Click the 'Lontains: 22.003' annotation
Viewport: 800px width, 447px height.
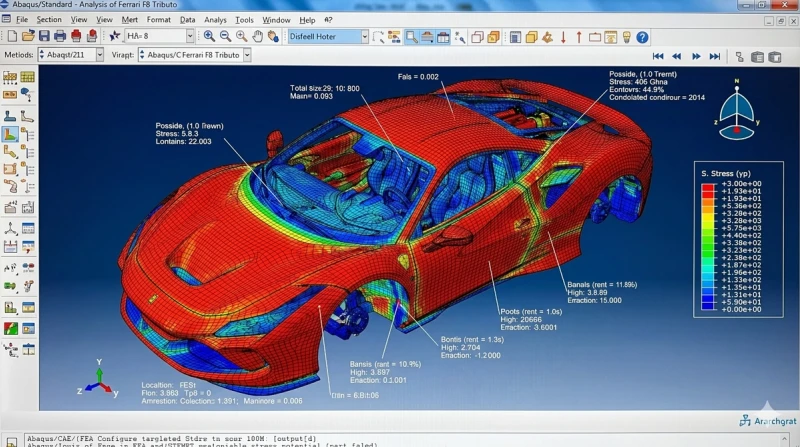[183, 141]
